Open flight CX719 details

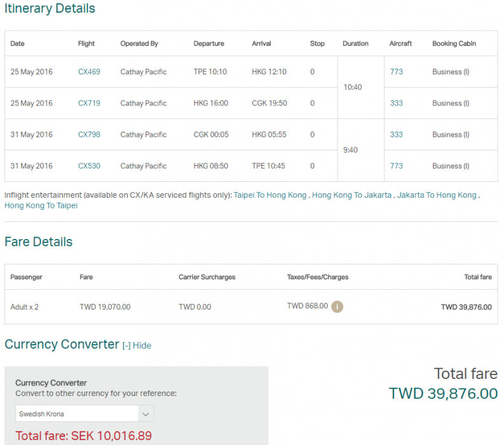pos(89,103)
